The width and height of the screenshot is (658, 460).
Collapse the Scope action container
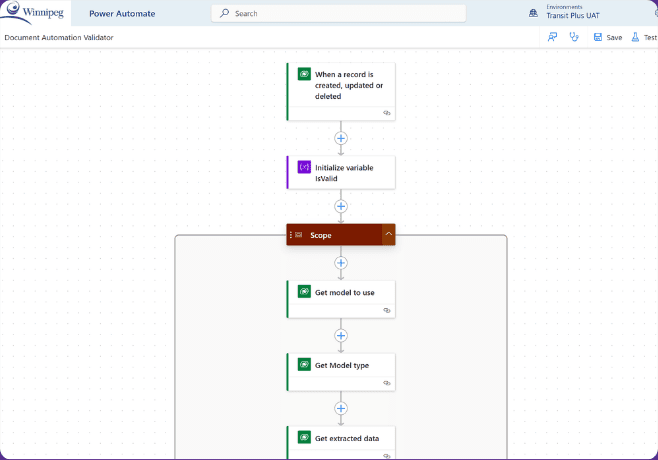[389, 234]
